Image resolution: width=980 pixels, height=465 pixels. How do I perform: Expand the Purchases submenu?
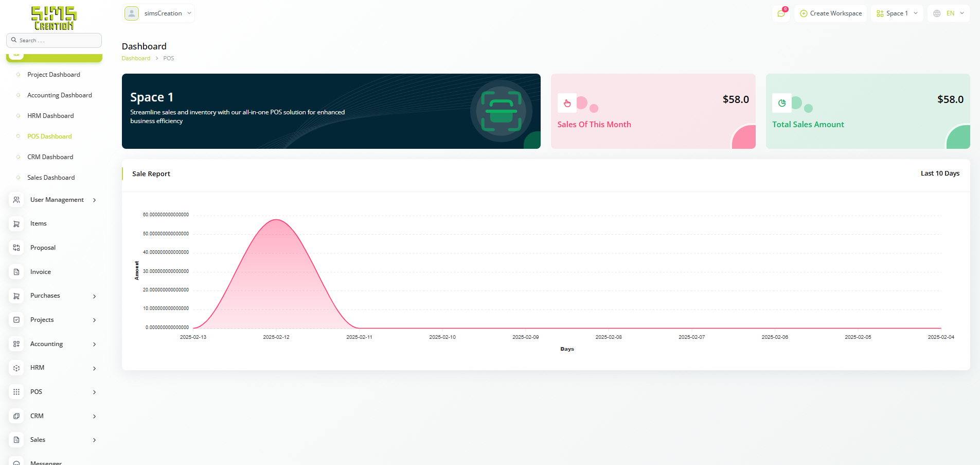tap(94, 296)
